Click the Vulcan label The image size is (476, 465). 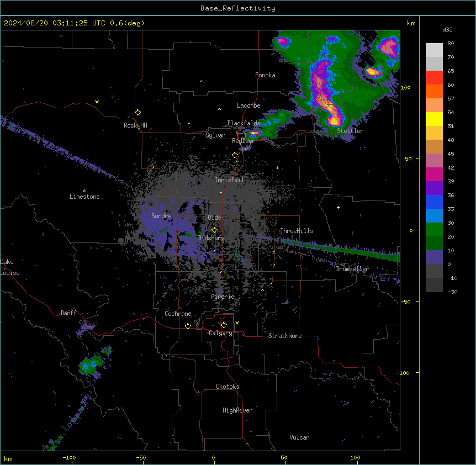pyautogui.click(x=299, y=437)
